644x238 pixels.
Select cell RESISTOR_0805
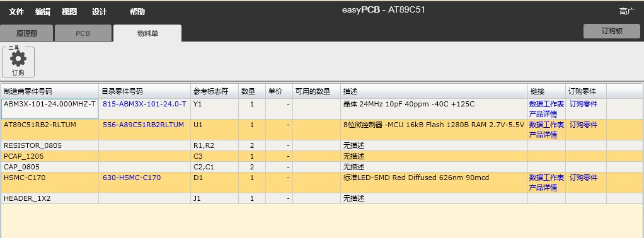(50, 145)
